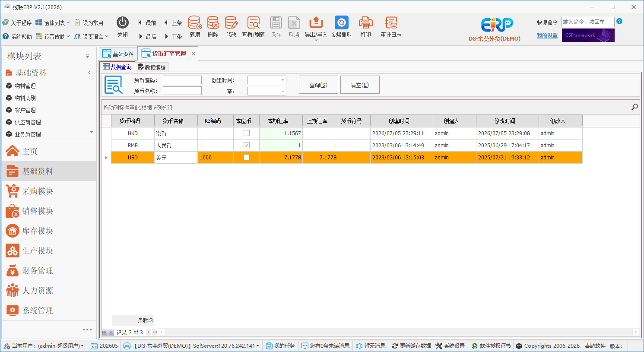Toggle 本位币 checkbox for RMB row
644x352 pixels.
247,145
